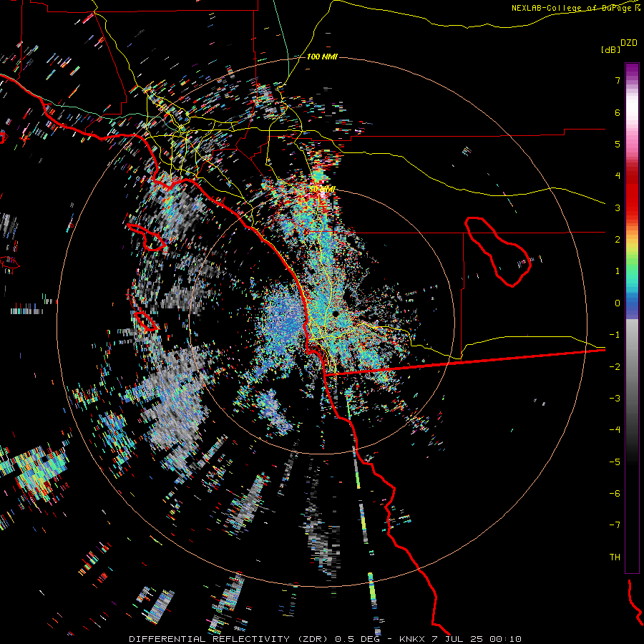This screenshot has width=644, height=644.
Task: Click the [dB] unit label
Action: [610, 49]
